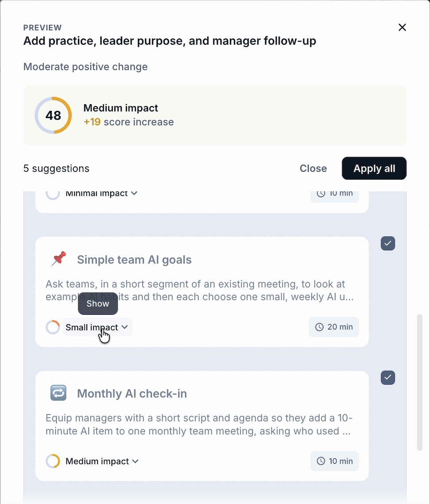Open the Monthly AI check-in title
430x504 pixels.
pyautogui.click(x=132, y=393)
